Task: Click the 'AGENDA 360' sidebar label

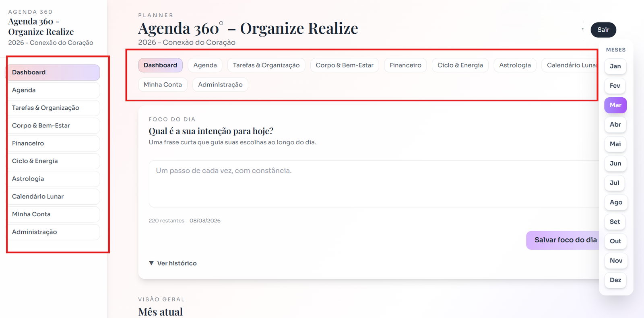Action: click(x=31, y=12)
